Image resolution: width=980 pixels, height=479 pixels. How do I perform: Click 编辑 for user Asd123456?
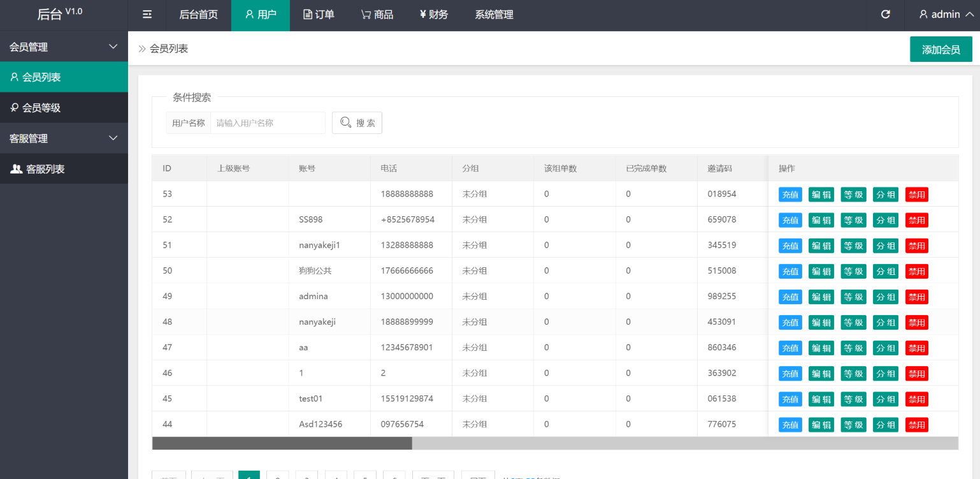tap(821, 424)
